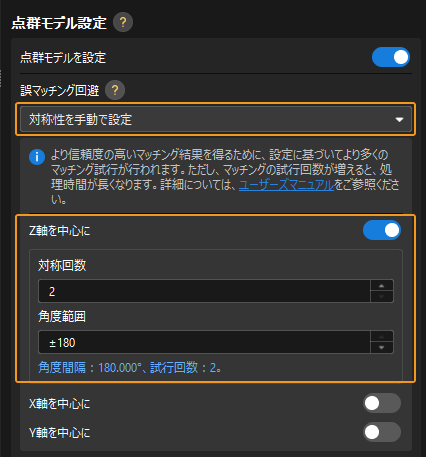The height and width of the screenshot is (457, 426).
Task: Enable the Y軸を中心に toggle
Action: (382, 432)
